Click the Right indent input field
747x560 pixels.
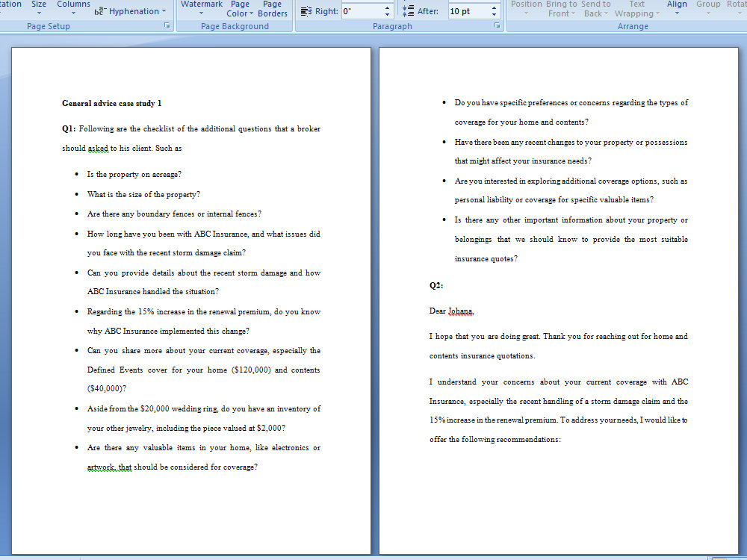click(362, 11)
